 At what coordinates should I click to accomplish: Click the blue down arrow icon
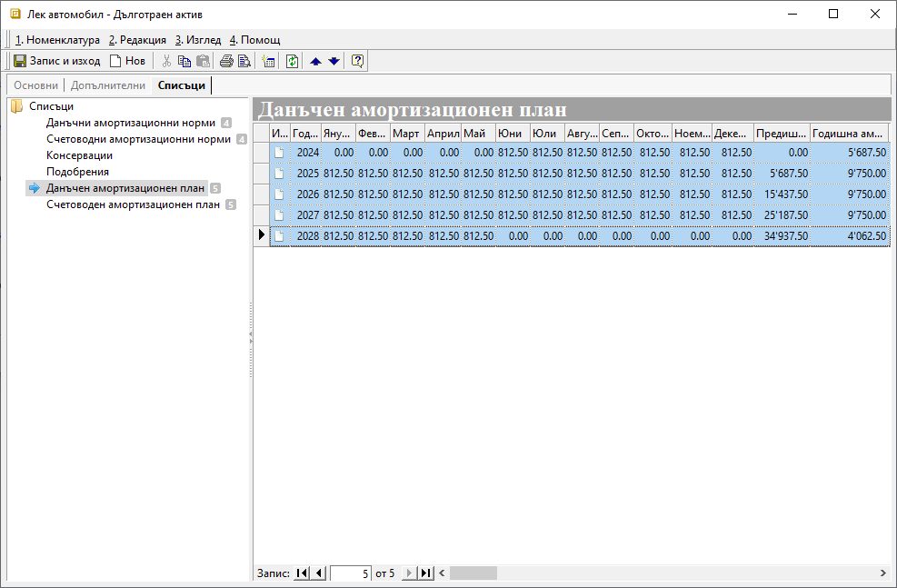334,61
